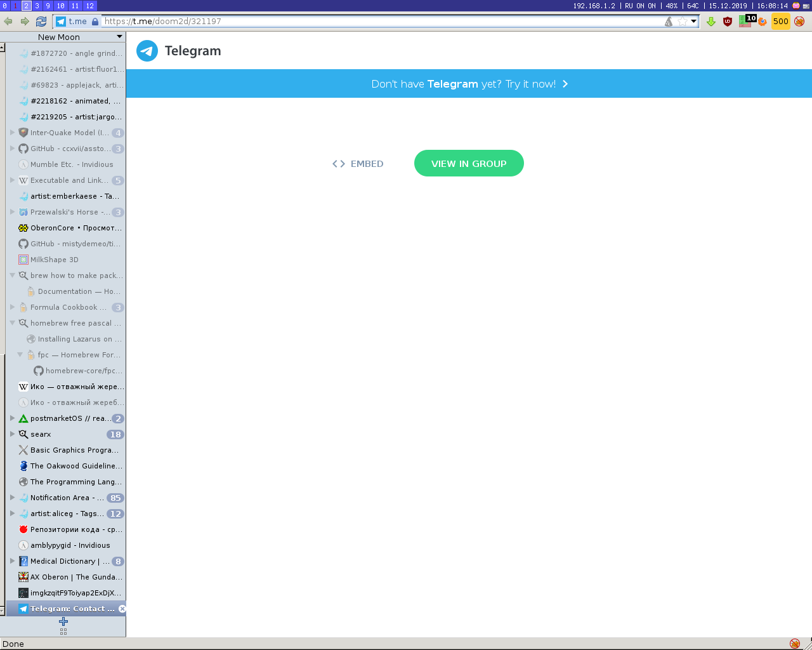Screen dimensions: 812x650
Task: Open downloads with the green down arrow
Action: tap(711, 22)
